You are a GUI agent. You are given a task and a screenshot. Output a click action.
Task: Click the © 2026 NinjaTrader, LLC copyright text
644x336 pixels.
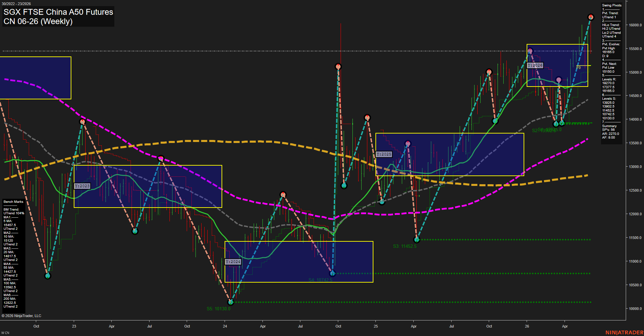tap(21, 316)
